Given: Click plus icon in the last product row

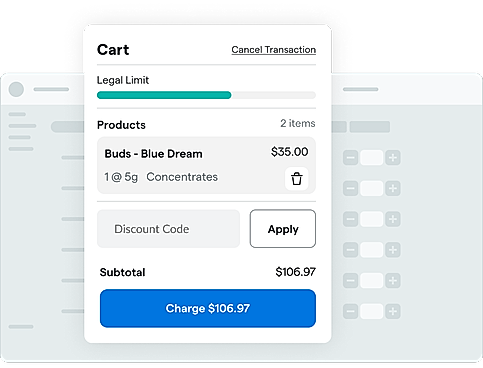Looking at the screenshot, I should 393,311.
